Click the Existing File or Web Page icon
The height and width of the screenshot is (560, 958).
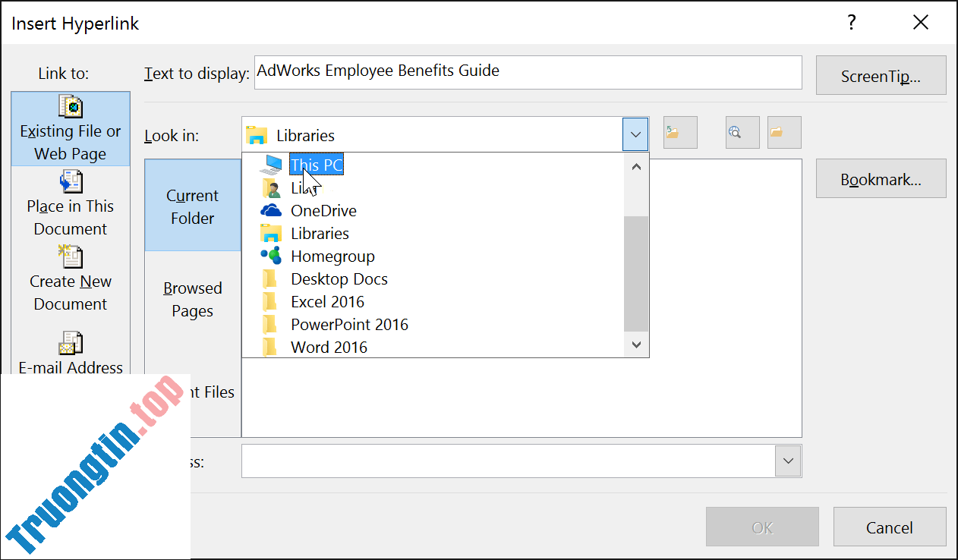click(x=70, y=107)
